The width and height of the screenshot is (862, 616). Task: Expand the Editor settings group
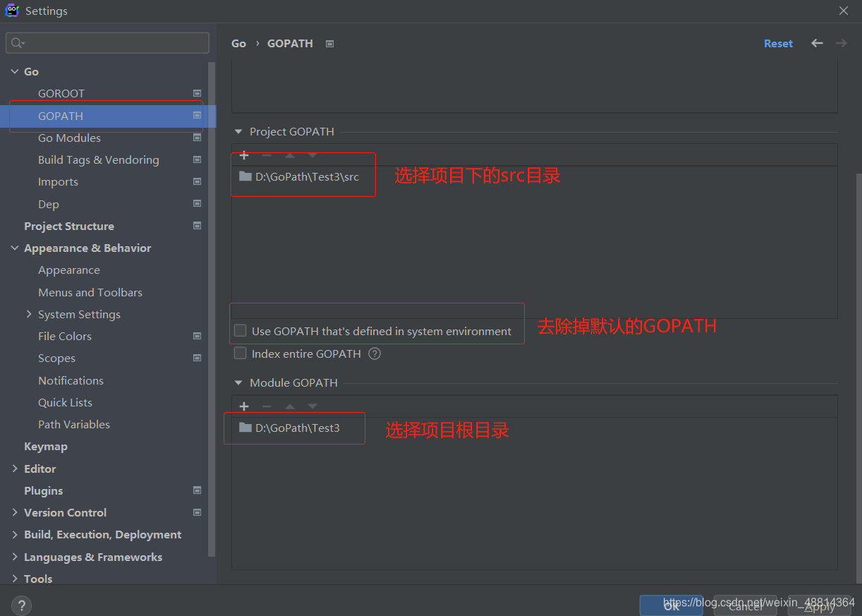15,469
